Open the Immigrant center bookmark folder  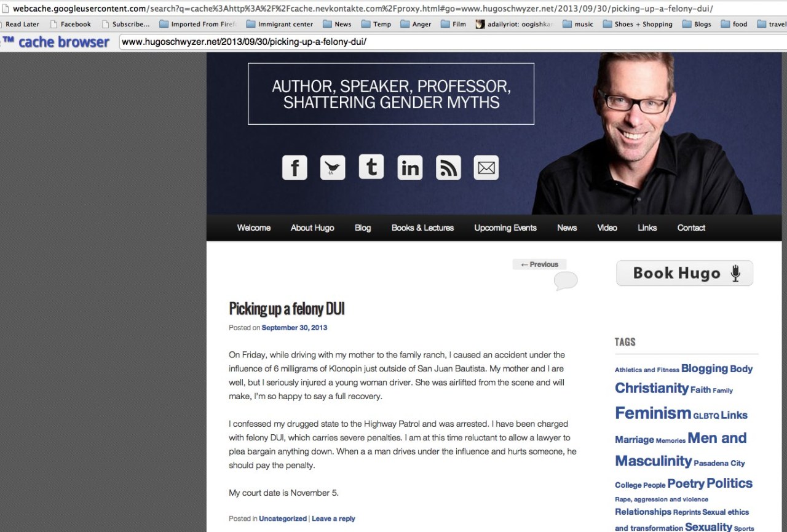tap(280, 24)
